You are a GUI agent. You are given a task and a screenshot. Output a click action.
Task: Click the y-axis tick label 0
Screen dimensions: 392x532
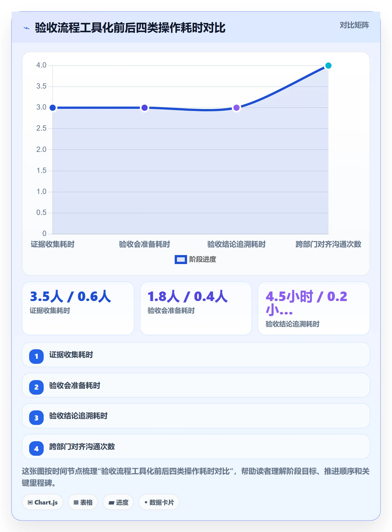pyautogui.click(x=45, y=233)
